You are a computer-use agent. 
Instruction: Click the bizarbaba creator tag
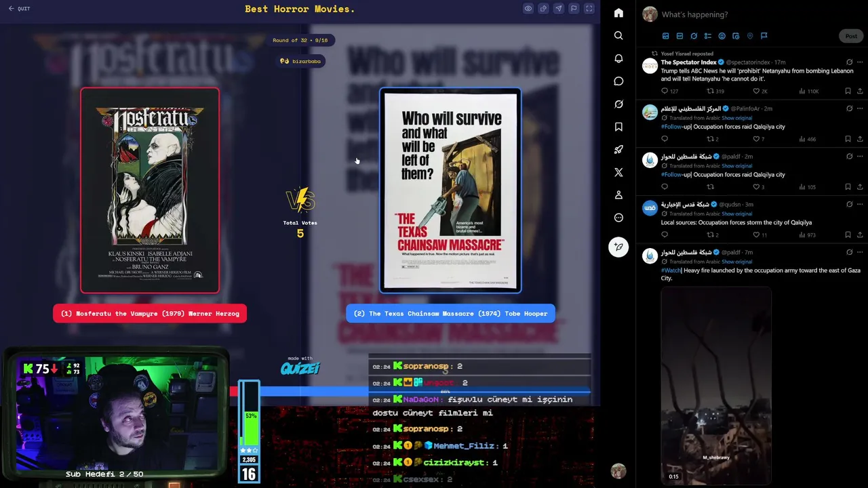point(300,61)
